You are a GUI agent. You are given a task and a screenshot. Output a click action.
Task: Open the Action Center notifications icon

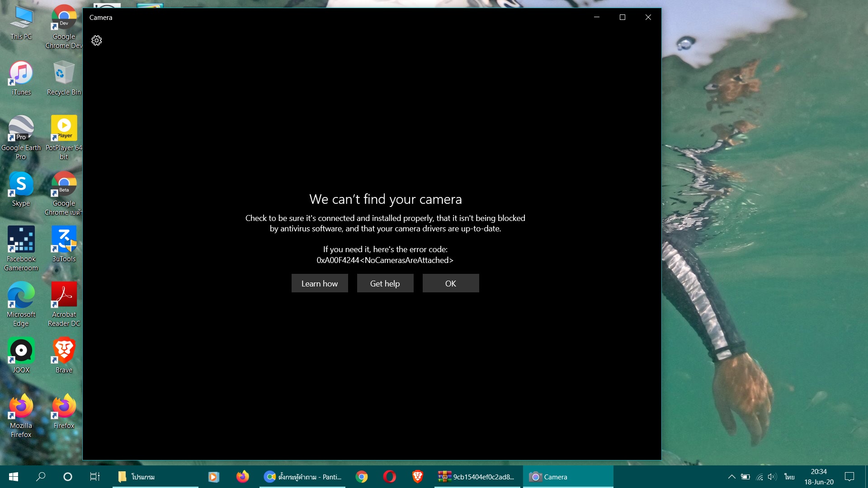[849, 477]
